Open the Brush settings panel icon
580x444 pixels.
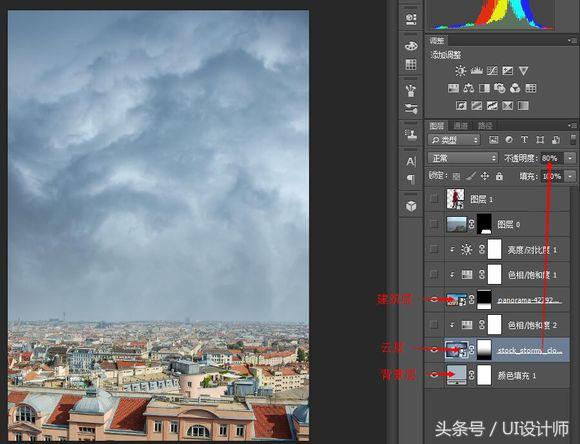click(x=411, y=109)
